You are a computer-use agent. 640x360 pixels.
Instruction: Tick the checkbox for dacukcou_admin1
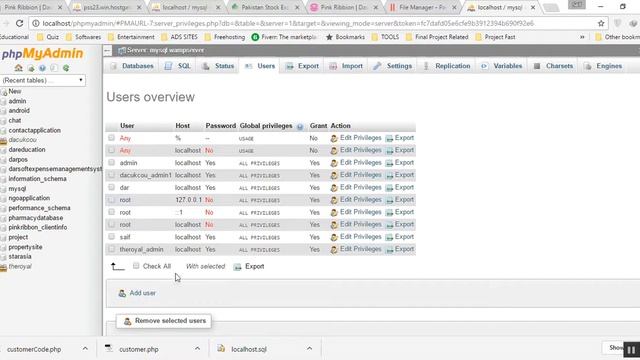click(111, 175)
